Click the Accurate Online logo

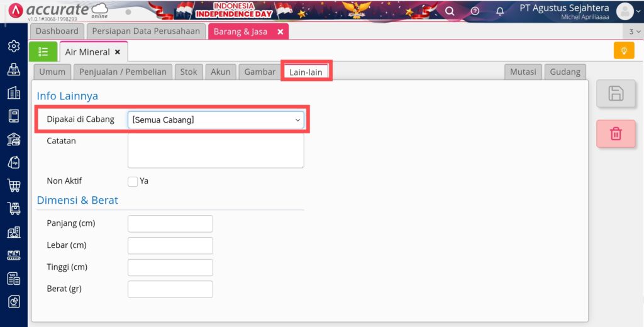[58, 11]
